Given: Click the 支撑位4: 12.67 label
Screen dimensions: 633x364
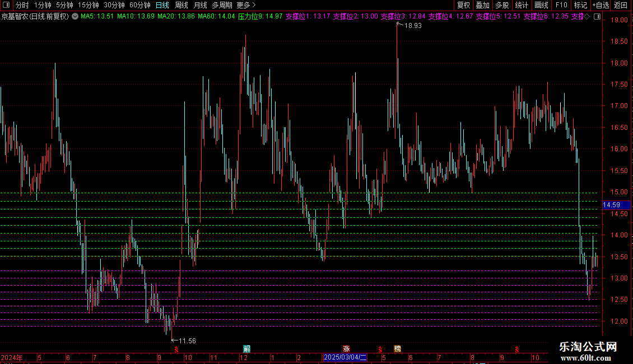Looking at the screenshot, I should 450,17.
